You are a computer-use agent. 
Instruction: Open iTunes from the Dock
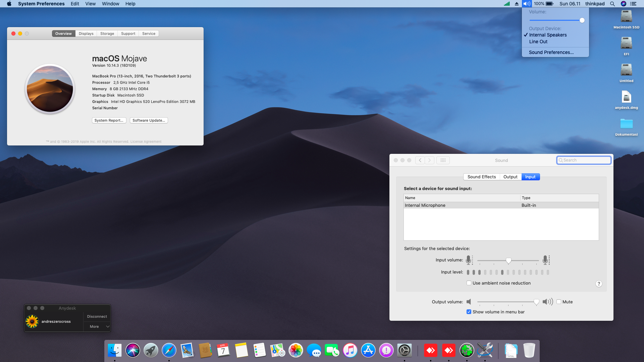pyautogui.click(x=350, y=350)
